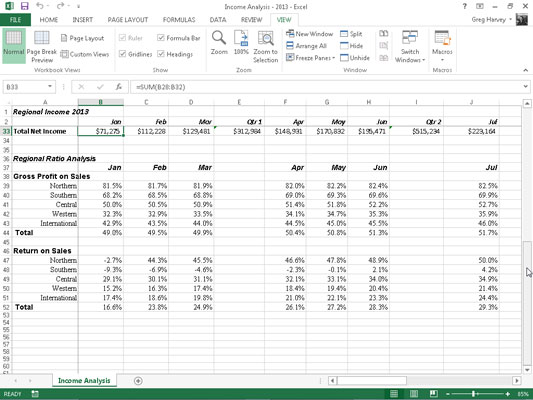Click the Save icon in quick access toolbar
Screen dimensions: 533x400
tap(24, 6)
